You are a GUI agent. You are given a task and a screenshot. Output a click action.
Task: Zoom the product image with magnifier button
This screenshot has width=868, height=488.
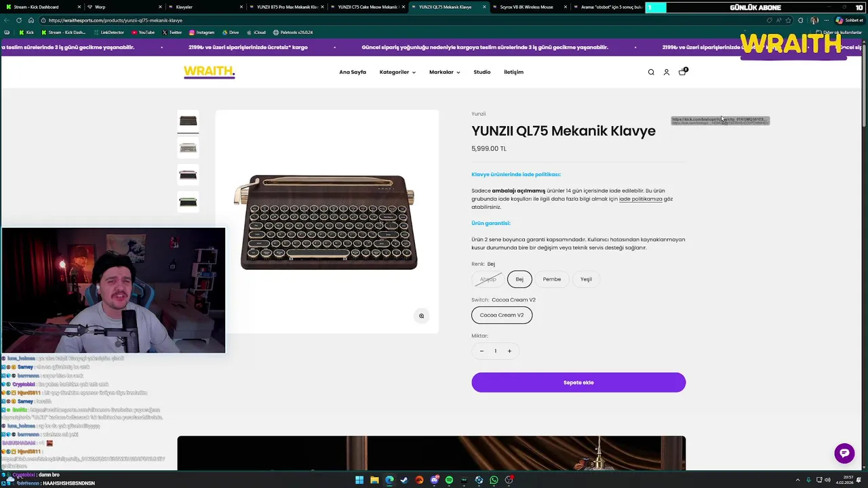421,316
